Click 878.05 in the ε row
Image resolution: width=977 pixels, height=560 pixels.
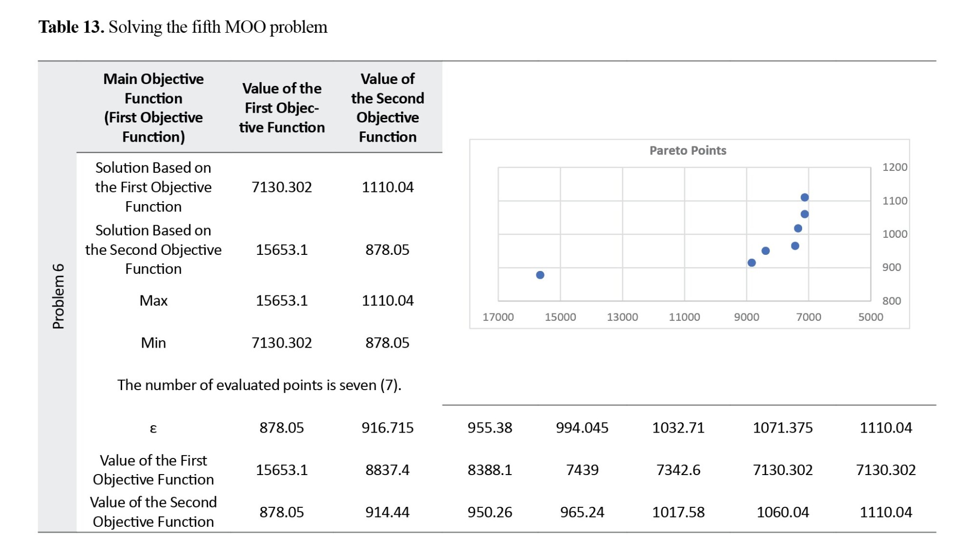click(x=282, y=428)
